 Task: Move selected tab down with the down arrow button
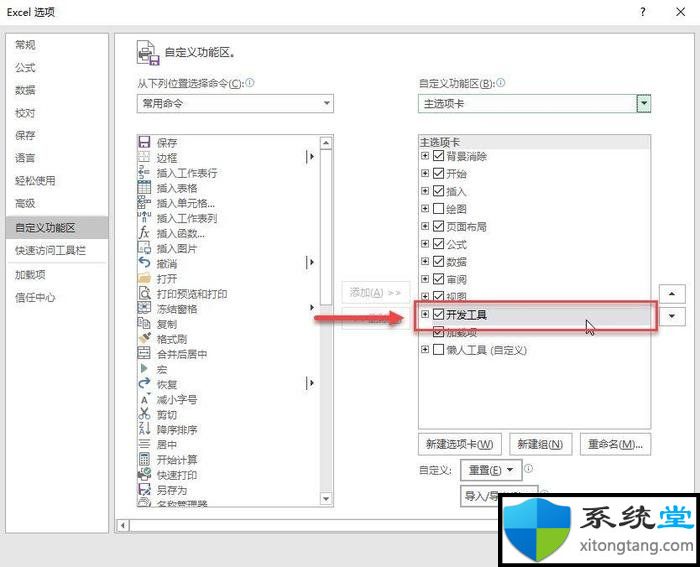click(x=672, y=316)
